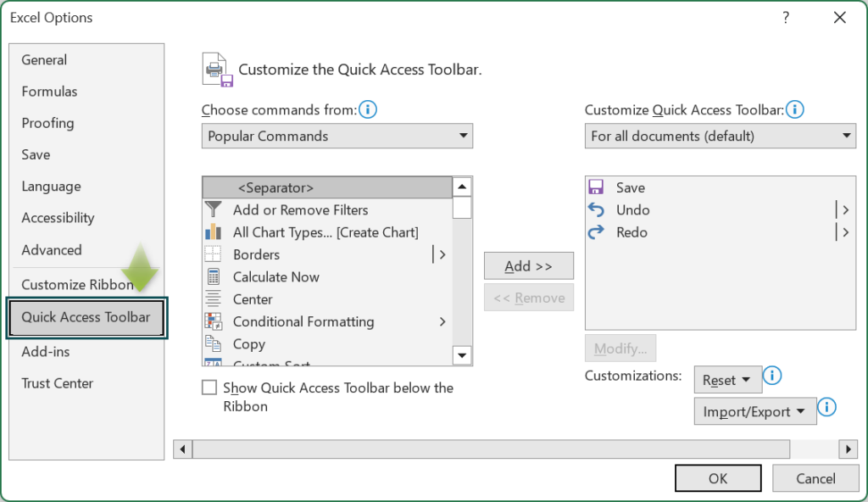The image size is (868, 502).
Task: Click the Redo curved arrow icon
Action: click(x=596, y=232)
